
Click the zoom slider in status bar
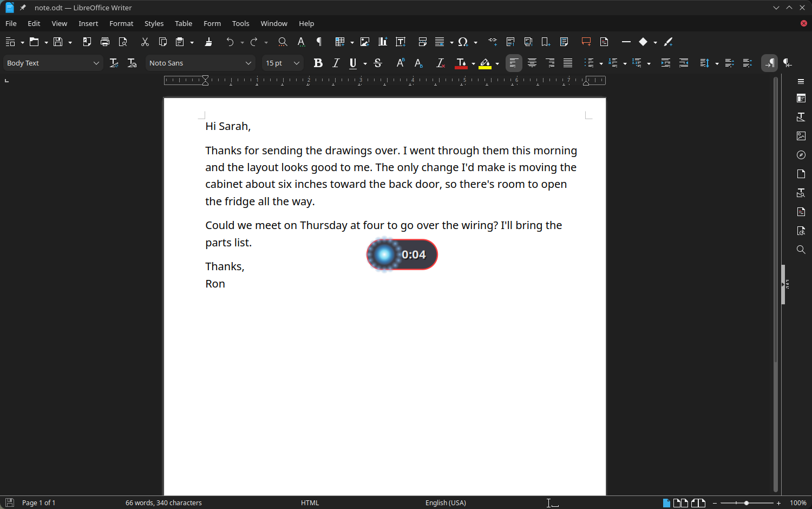click(746, 503)
